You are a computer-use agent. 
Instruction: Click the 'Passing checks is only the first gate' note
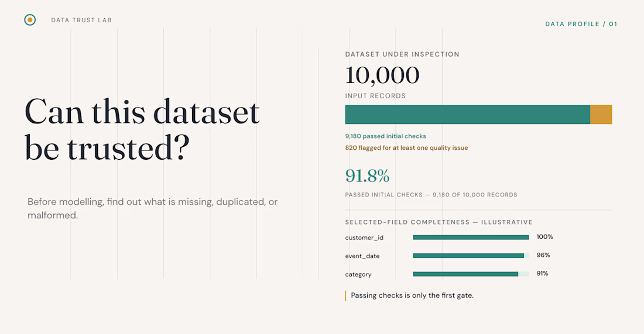(412, 295)
